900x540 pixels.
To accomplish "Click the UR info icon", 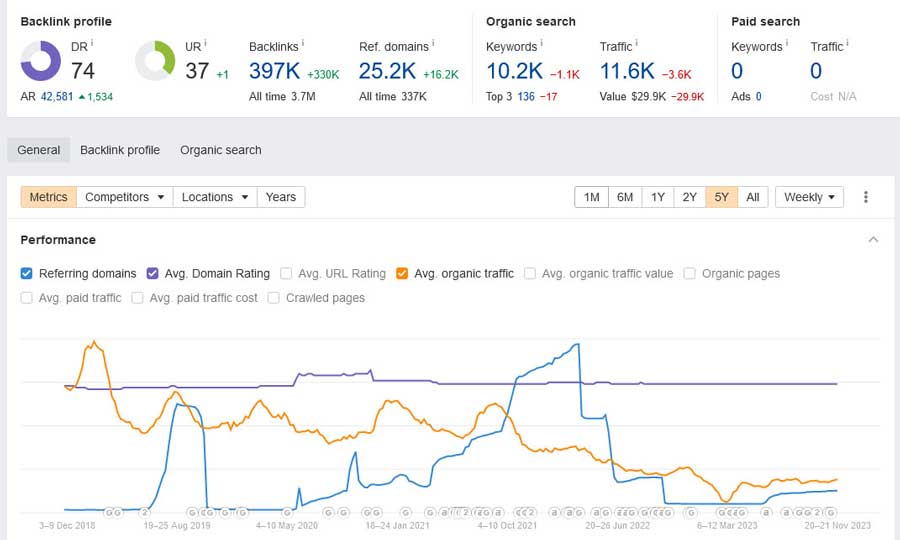I will (x=206, y=43).
